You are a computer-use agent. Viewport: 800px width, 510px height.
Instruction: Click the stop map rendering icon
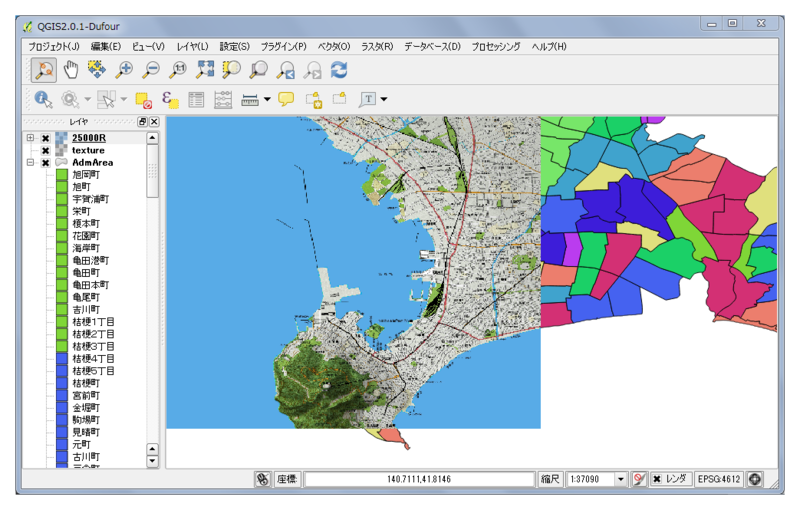pos(639,479)
